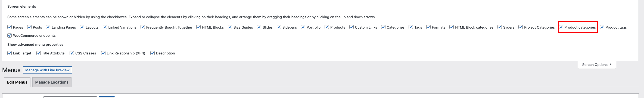
Task: Switch to the Manage Locations tab
Action: coord(52,82)
